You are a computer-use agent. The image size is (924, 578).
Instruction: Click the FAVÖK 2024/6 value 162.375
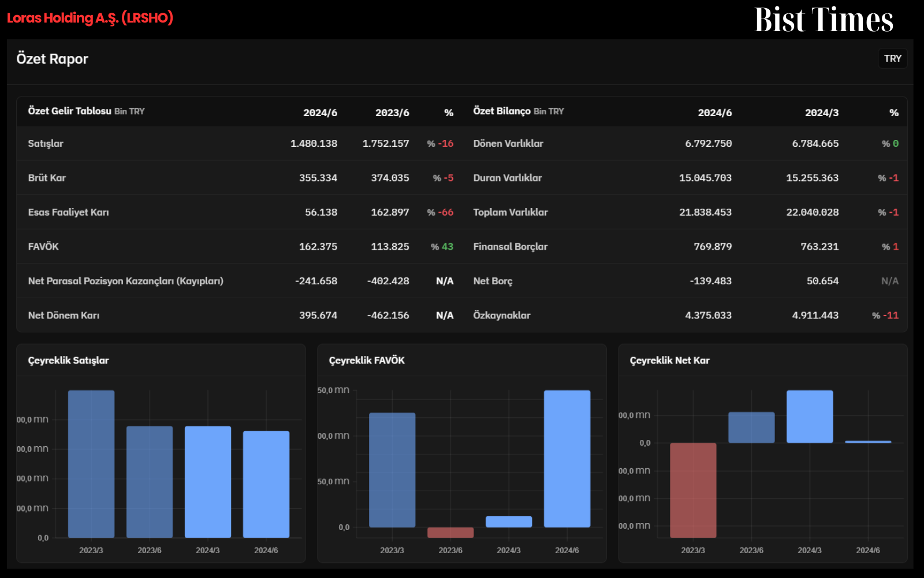pos(318,246)
